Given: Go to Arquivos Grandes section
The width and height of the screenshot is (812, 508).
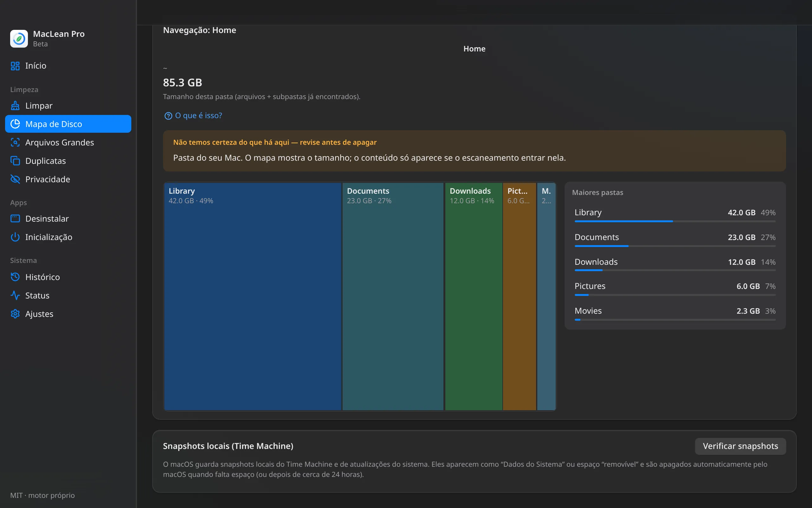Looking at the screenshot, I should tap(68, 143).
